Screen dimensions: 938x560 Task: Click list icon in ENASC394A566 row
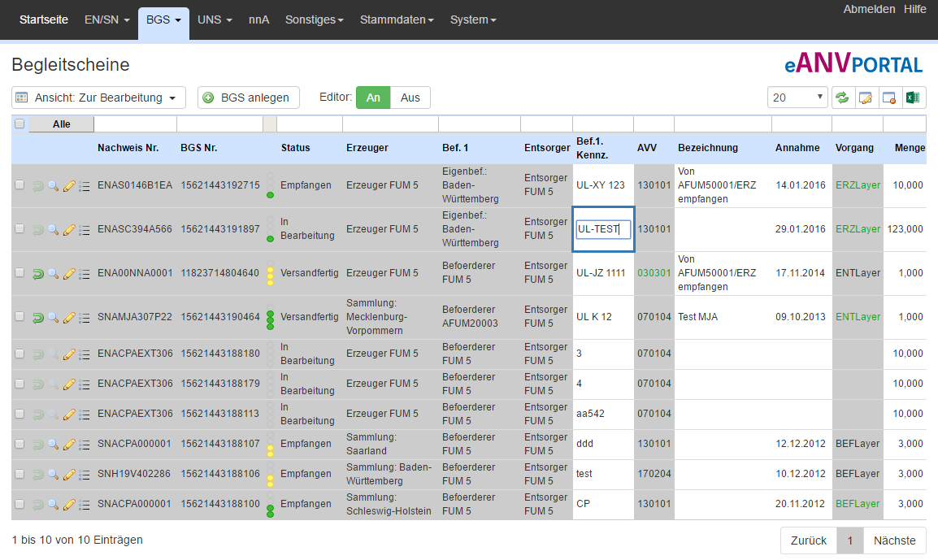85,230
